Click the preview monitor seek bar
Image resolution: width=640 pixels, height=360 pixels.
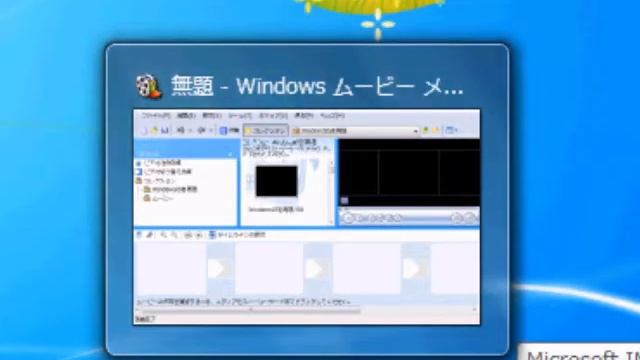coord(409,209)
